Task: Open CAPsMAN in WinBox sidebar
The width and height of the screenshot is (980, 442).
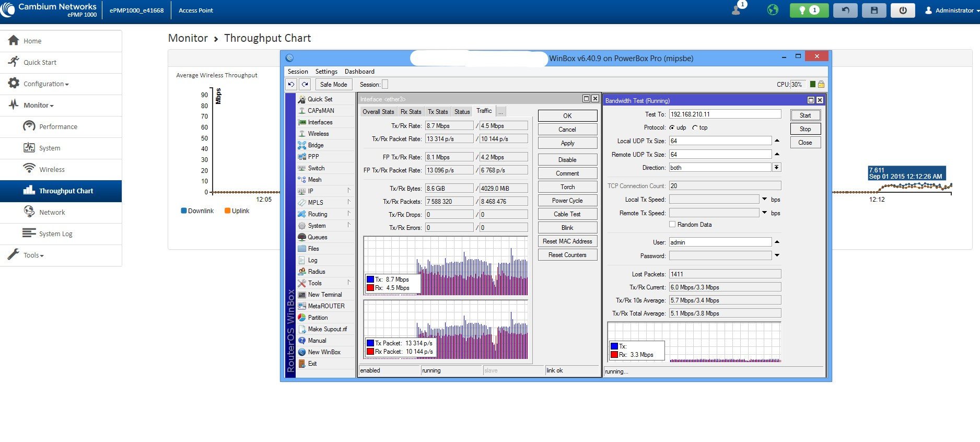Action: (321, 111)
